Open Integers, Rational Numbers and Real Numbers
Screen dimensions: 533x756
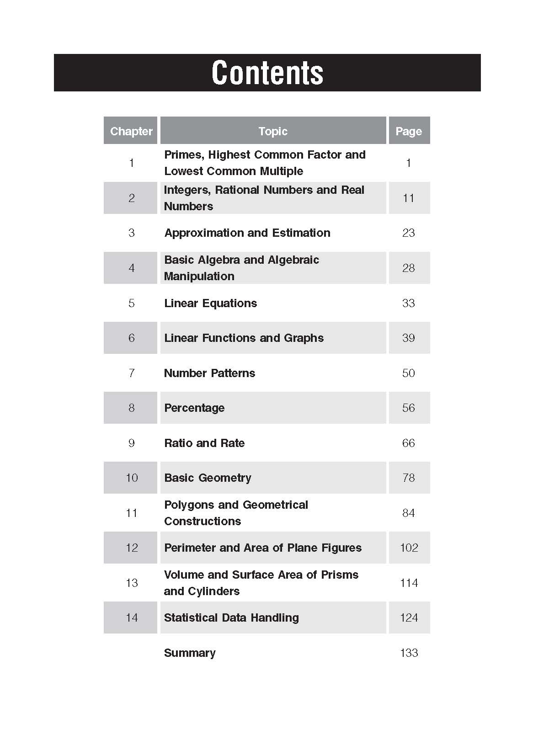click(264, 198)
